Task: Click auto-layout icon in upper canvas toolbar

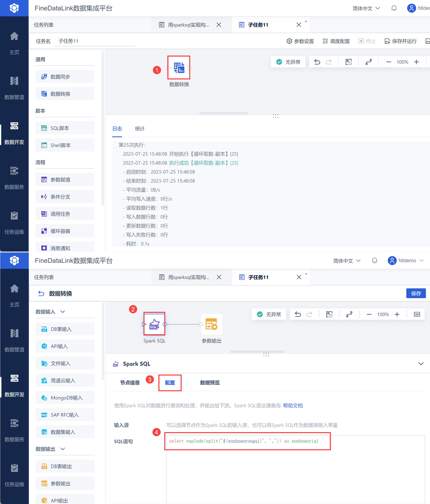Action: (x=369, y=62)
